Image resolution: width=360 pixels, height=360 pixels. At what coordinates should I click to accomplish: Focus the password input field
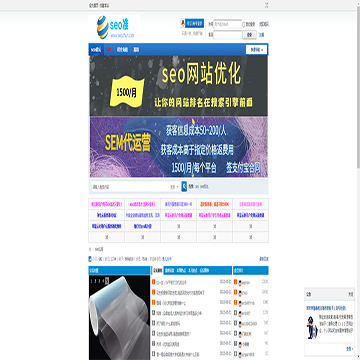228,35
